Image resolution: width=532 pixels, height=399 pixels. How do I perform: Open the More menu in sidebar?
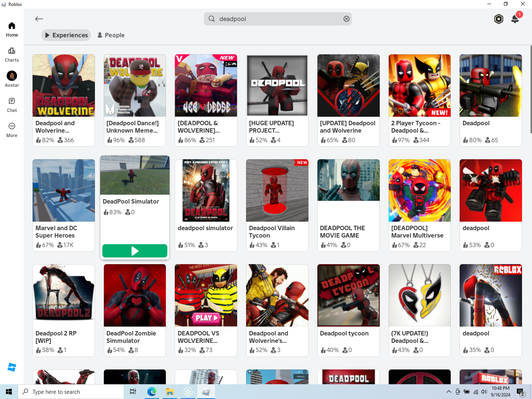coord(12,130)
